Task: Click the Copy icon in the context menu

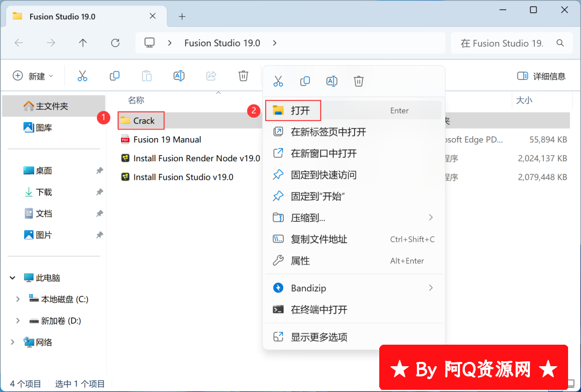Action: [x=305, y=81]
